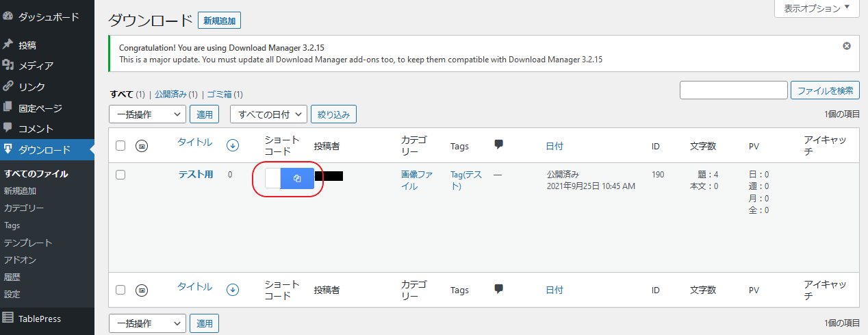
Task: Click the comments bubble icon in footer row
Action: tap(498, 289)
